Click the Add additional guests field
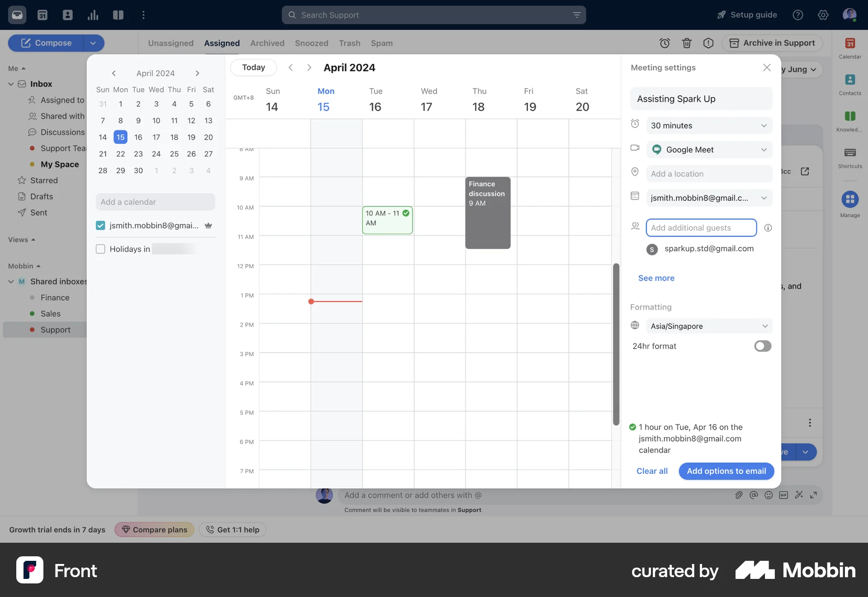This screenshot has width=868, height=597. 701,228
